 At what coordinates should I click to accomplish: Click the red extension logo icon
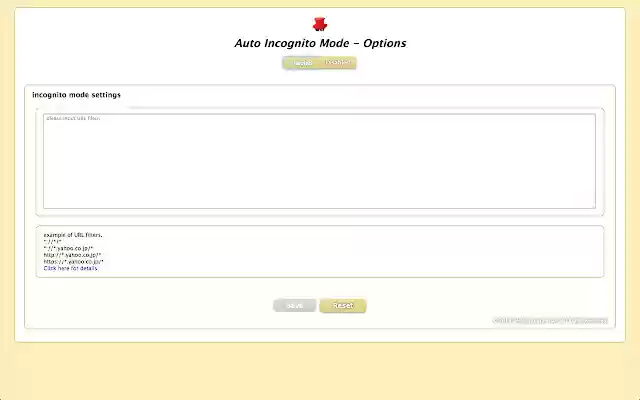coord(320,24)
